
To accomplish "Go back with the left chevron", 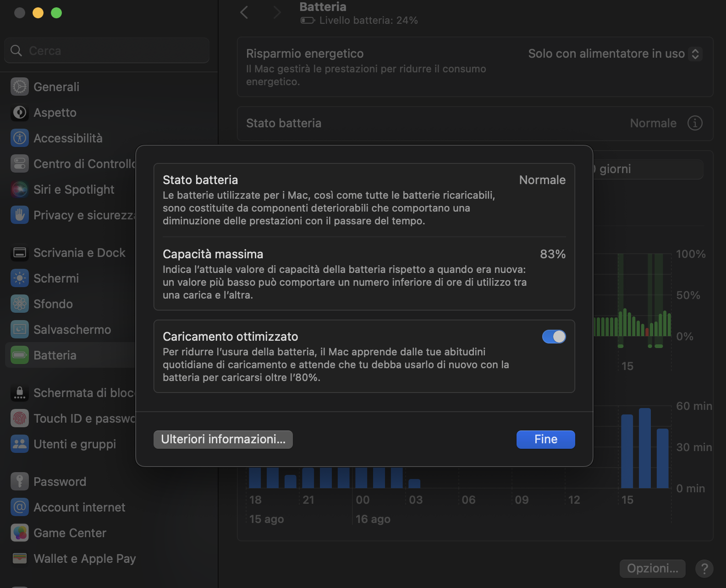I will [244, 12].
